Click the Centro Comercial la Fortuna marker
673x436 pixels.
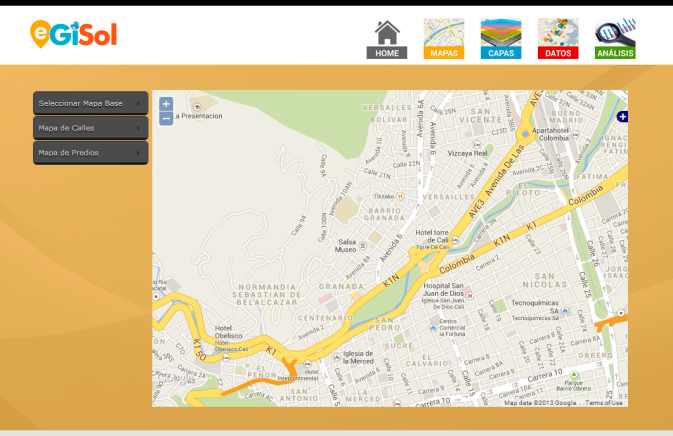coord(433,327)
